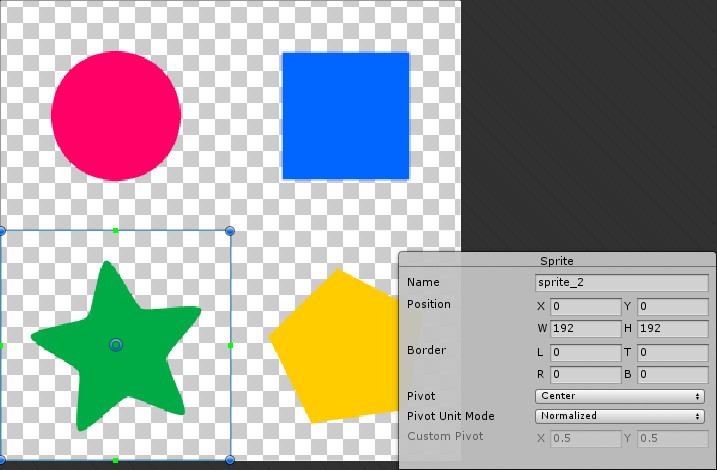
Task: Click the top-right blue corner handle of selection
Action: click(x=230, y=231)
